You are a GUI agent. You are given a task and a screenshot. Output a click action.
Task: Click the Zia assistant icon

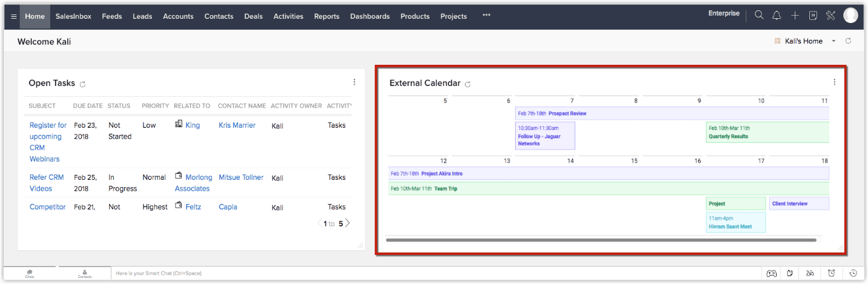[810, 273]
